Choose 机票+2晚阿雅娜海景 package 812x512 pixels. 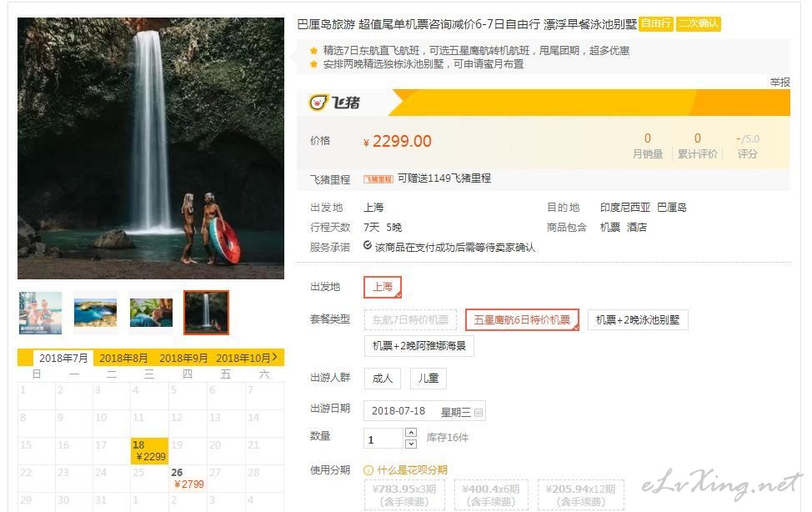[x=419, y=345]
